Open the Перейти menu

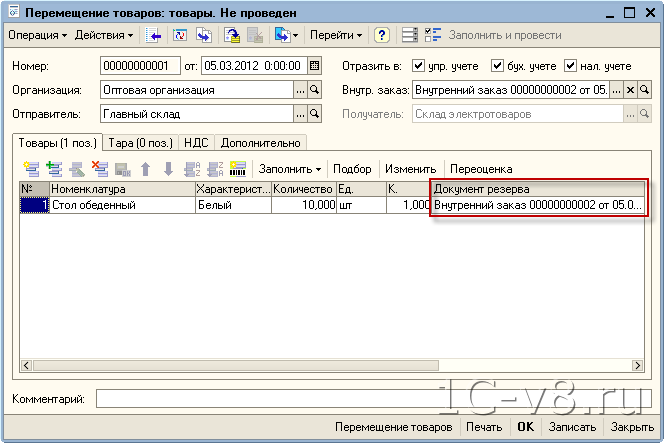pos(336,35)
